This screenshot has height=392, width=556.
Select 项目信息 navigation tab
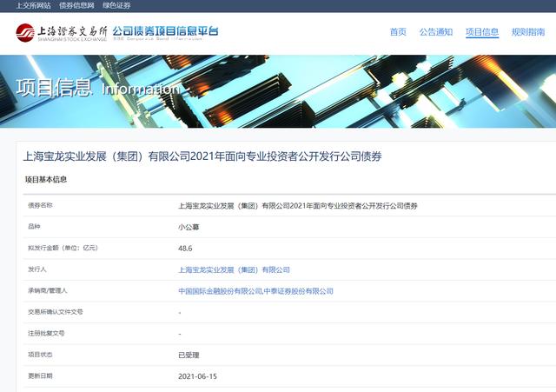[482, 32]
